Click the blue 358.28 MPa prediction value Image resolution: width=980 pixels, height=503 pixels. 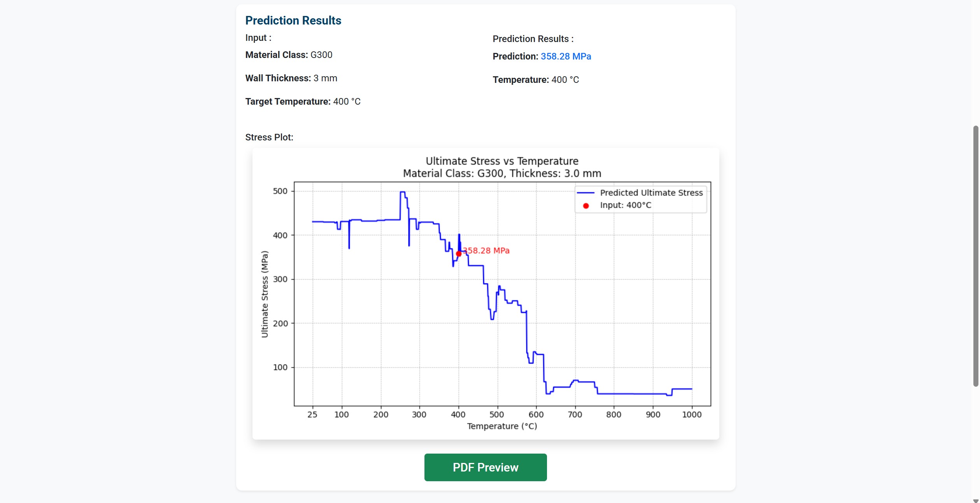click(x=566, y=56)
